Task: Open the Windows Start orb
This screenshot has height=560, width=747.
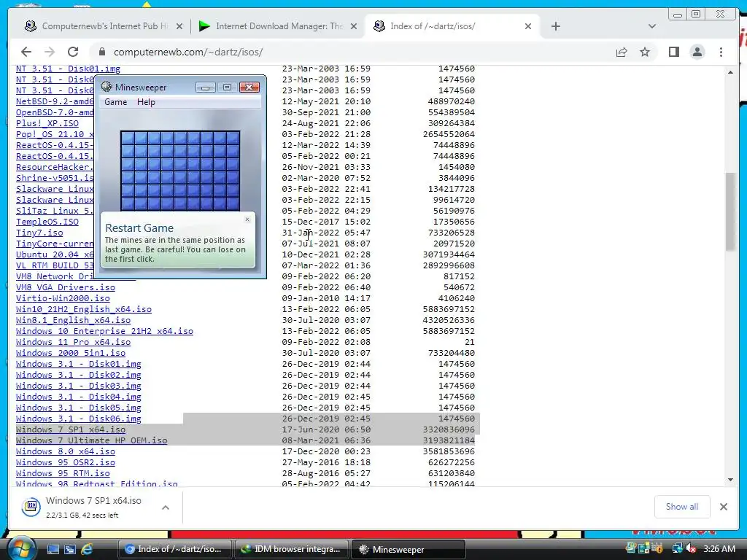Action: click(x=21, y=548)
